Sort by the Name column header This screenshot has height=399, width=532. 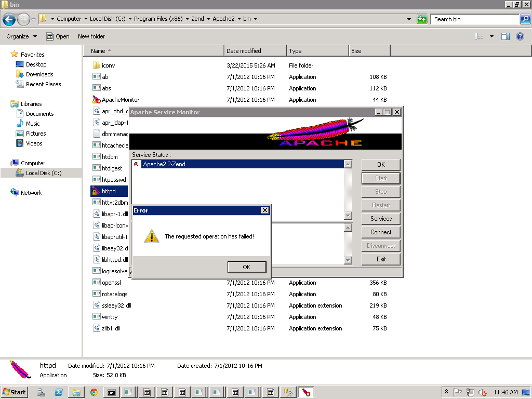[x=154, y=51]
